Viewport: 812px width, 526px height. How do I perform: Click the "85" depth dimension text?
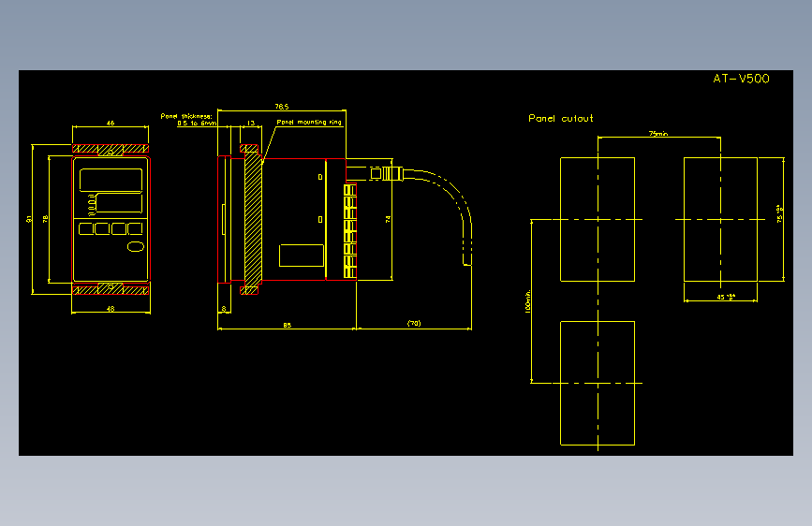[x=287, y=325]
